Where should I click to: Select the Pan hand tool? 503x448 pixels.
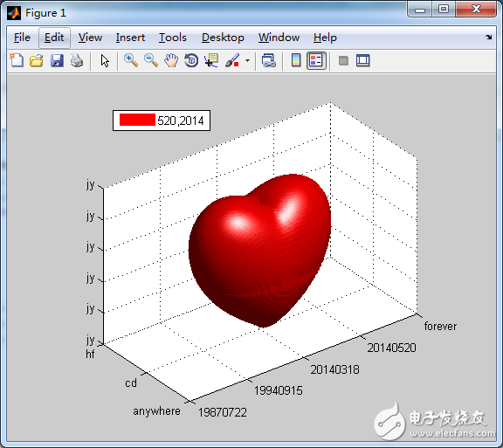(171, 60)
